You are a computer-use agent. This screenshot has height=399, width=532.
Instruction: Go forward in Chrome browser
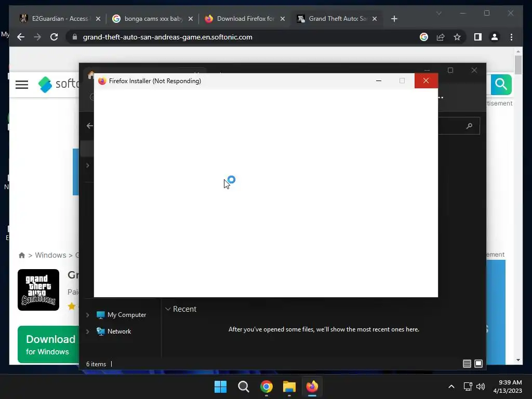(37, 37)
